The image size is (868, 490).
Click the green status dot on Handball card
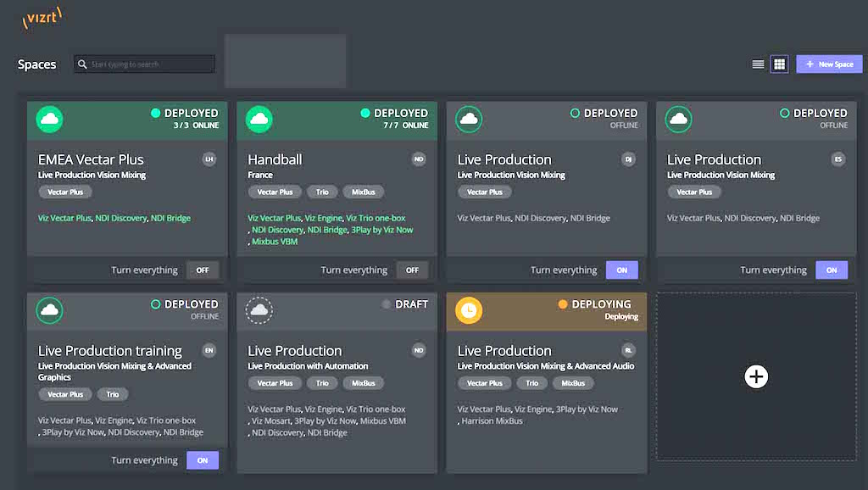(x=365, y=113)
